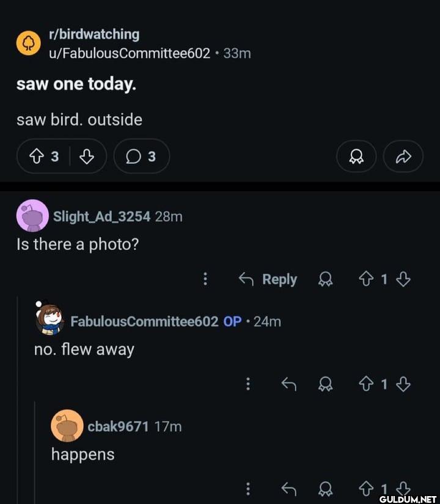Upvote the 'Is there a photo?' comment
Image resolution: width=440 pixels, height=504 pixels.
(365, 279)
